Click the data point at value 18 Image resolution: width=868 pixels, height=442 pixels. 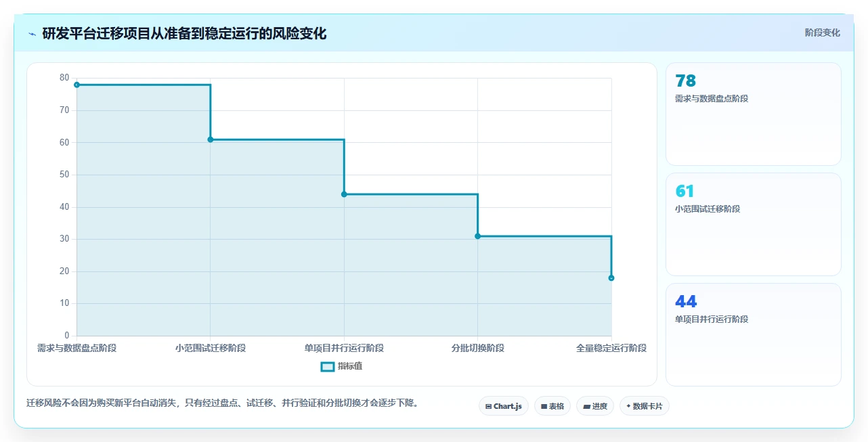611,278
